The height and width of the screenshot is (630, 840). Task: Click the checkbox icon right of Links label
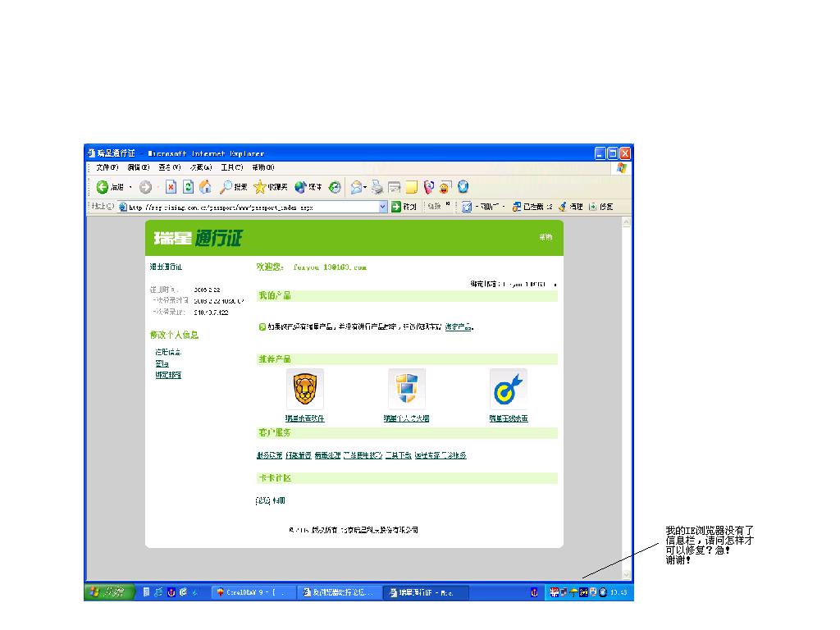pyautogui.click(x=467, y=207)
